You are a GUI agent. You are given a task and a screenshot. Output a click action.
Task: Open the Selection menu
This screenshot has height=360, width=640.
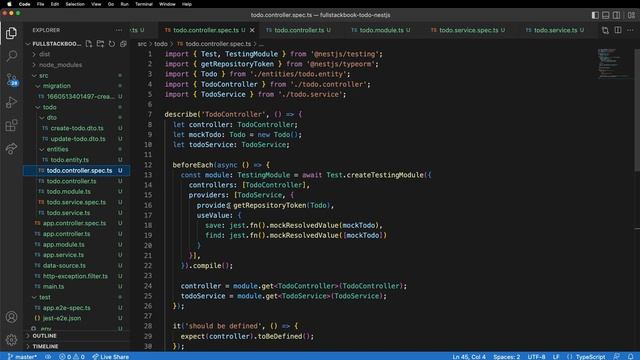click(x=75, y=4)
